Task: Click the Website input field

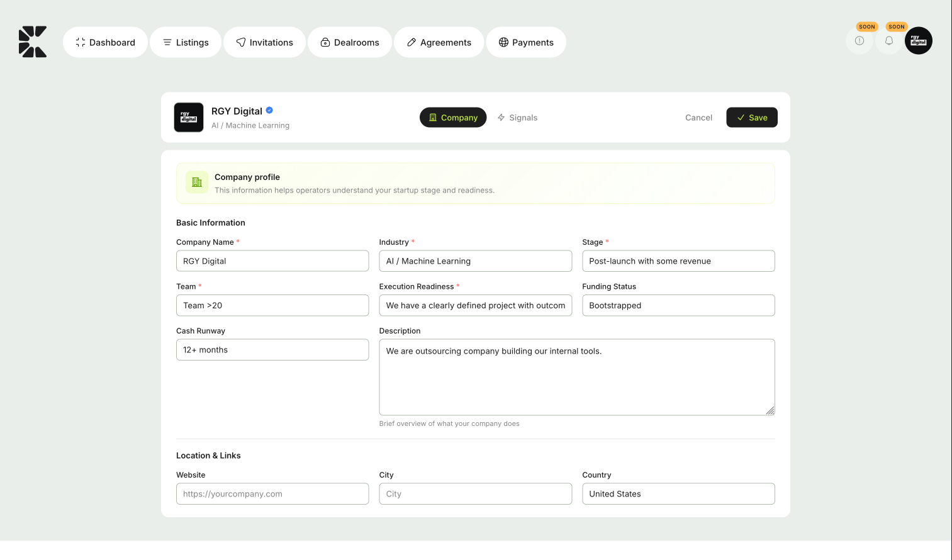Action: tap(272, 493)
